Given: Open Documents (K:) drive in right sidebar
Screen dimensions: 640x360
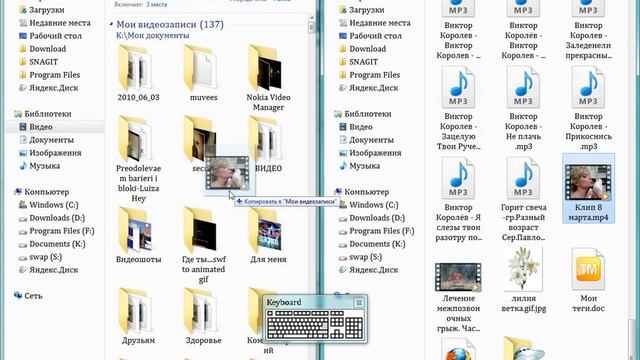Looking at the screenshot, I should pos(372,244).
